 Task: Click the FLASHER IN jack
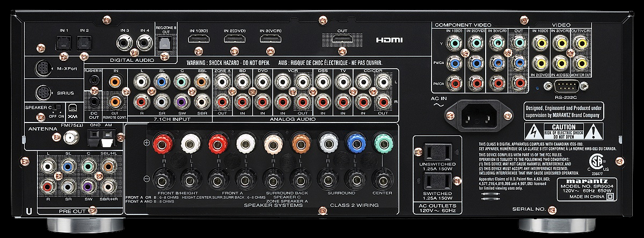coord(95,80)
